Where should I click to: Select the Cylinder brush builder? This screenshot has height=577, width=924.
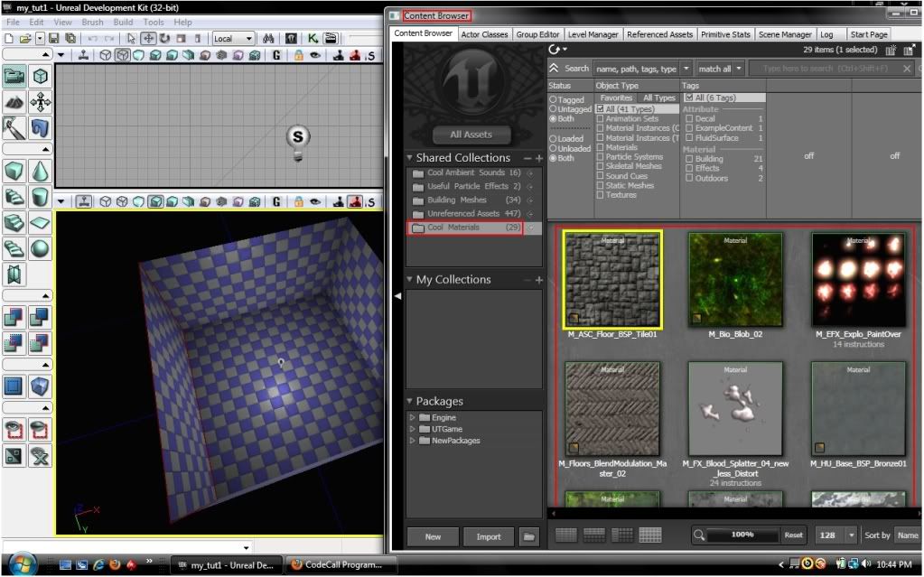coord(40,198)
